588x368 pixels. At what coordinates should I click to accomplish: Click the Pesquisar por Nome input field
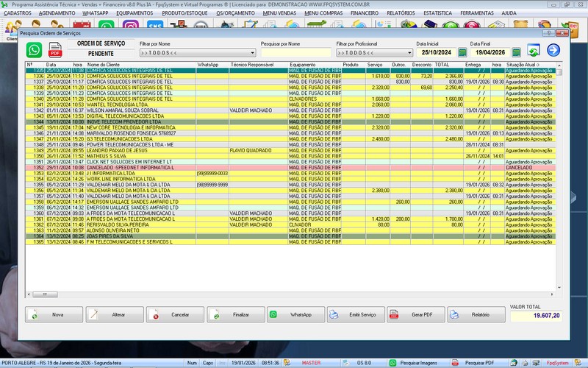(296, 52)
